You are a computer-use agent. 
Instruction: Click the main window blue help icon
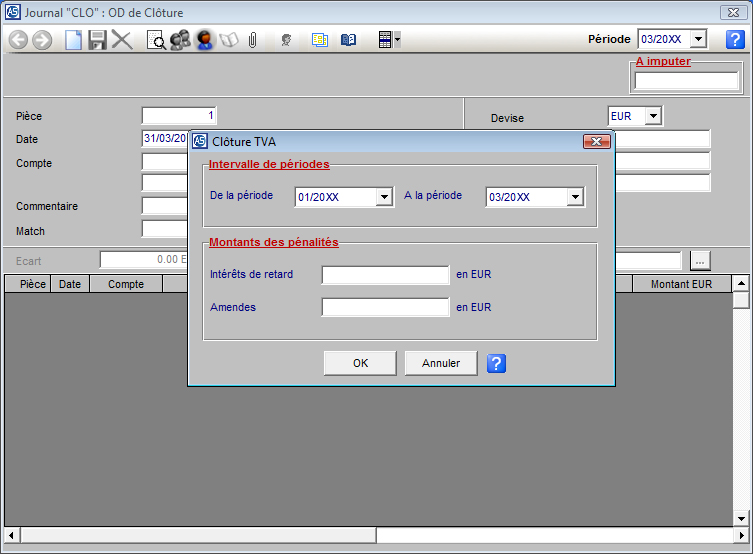coord(735,40)
